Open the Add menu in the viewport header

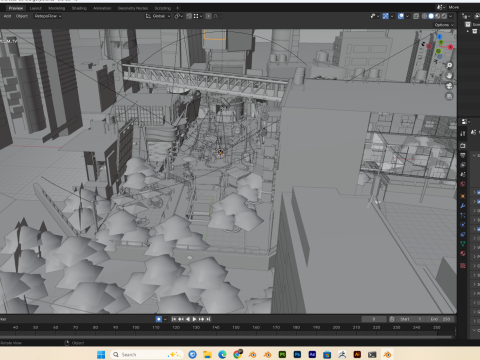7,16
